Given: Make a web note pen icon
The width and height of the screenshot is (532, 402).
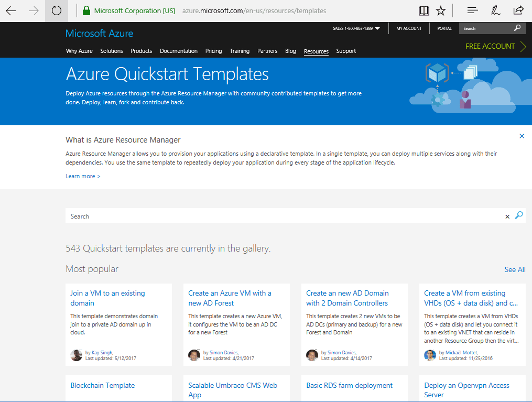Looking at the screenshot, I should [495, 10].
